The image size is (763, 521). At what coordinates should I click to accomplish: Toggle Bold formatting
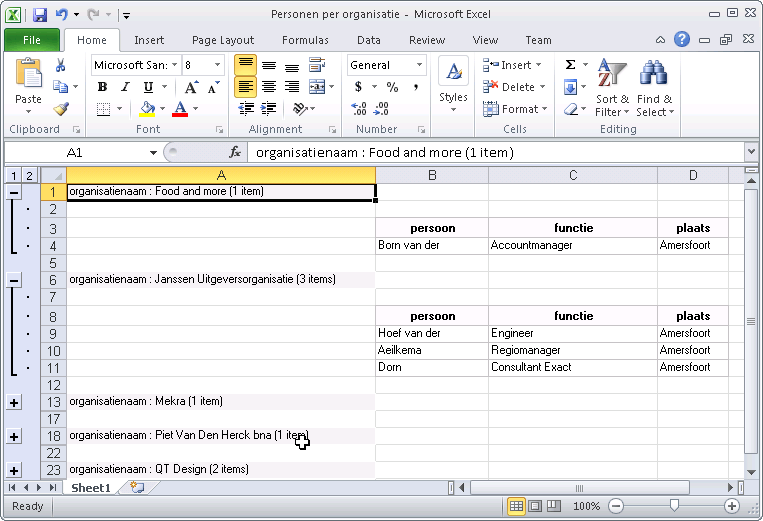102,87
